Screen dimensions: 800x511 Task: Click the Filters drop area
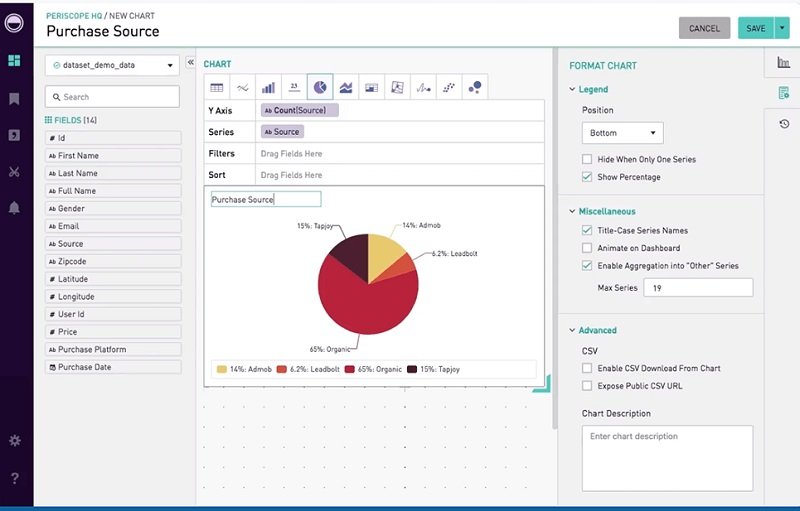pyautogui.click(x=399, y=154)
